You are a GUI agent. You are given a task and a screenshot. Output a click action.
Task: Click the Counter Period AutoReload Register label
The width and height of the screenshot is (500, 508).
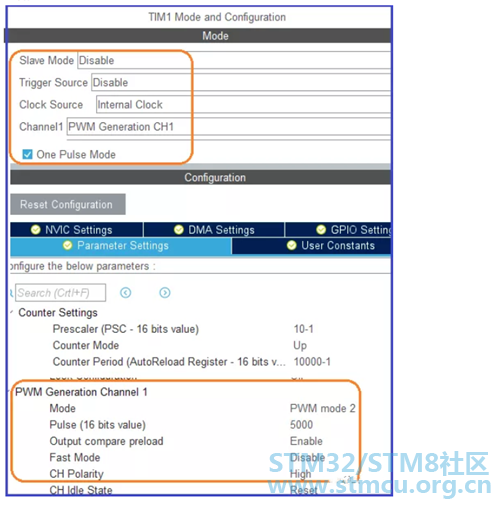(169, 362)
